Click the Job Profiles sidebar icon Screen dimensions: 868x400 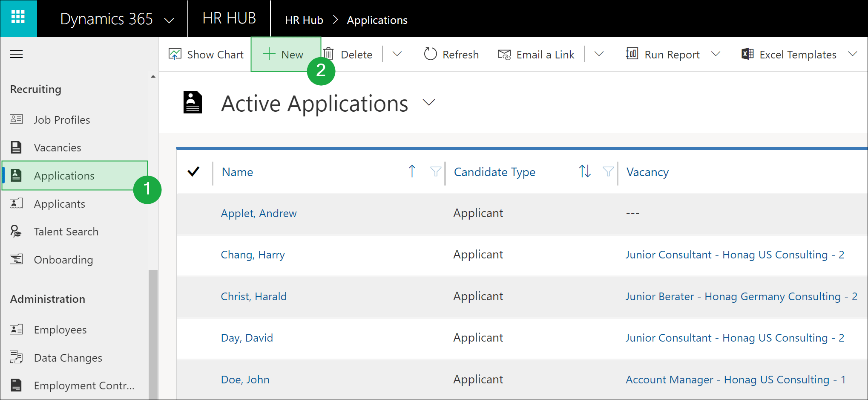point(16,119)
